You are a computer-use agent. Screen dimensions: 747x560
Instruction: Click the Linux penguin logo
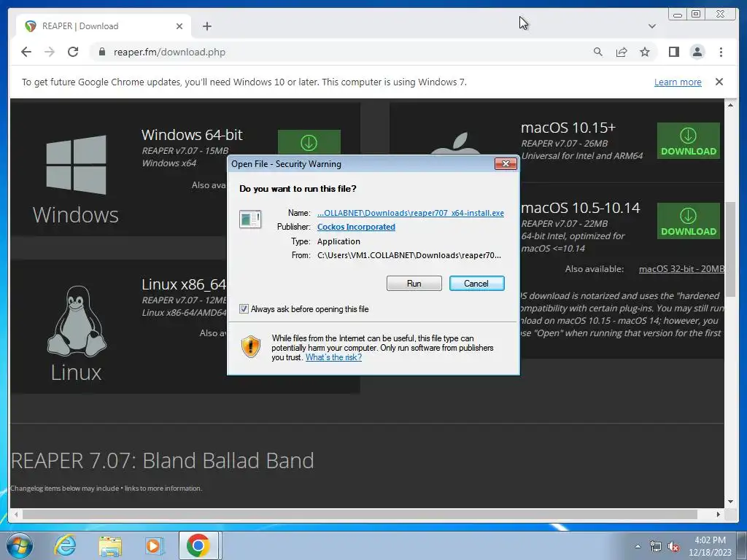pos(77,322)
